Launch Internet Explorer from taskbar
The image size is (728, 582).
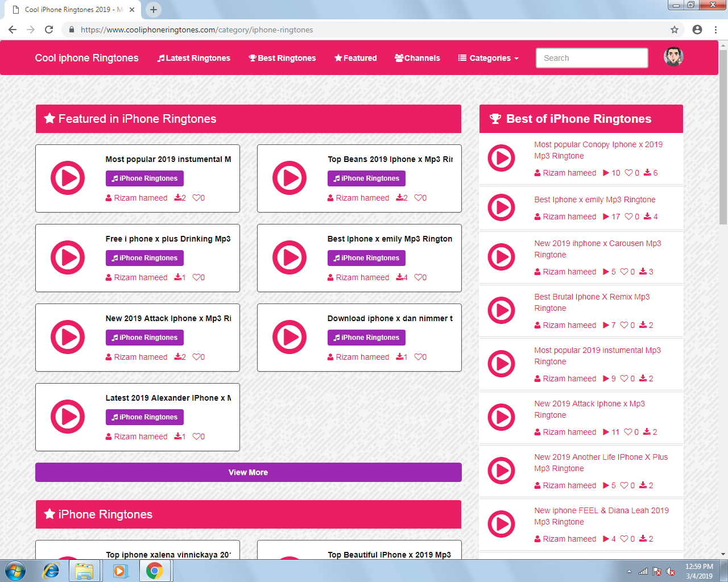point(51,571)
